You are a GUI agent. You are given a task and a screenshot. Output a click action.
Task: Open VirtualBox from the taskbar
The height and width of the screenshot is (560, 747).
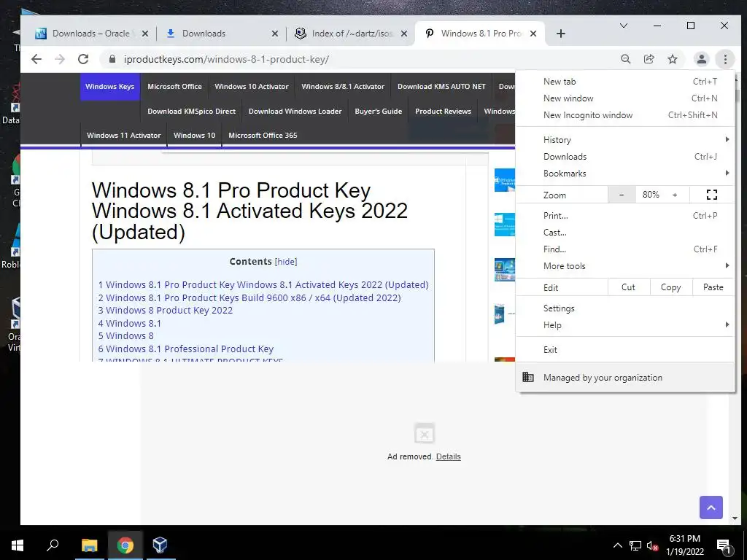tap(160, 545)
